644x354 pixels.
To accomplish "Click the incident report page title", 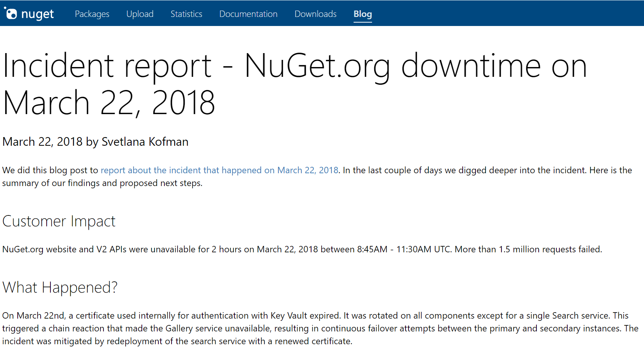I will click(x=295, y=84).
